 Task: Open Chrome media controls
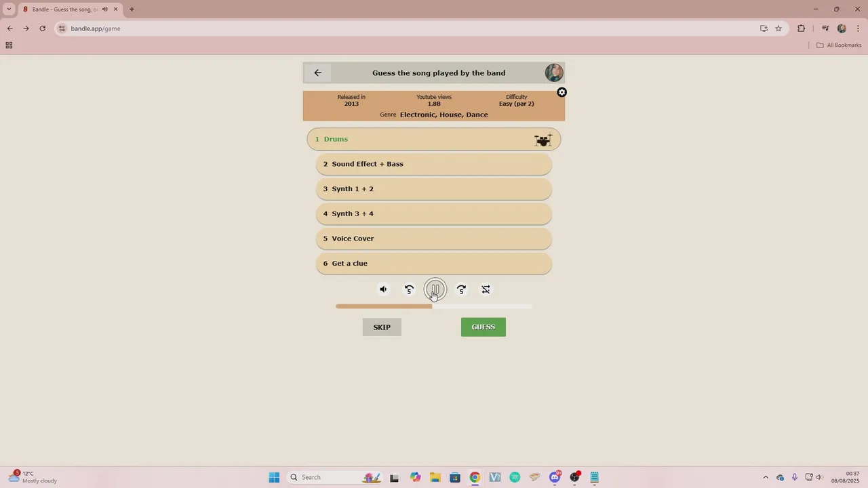point(825,28)
